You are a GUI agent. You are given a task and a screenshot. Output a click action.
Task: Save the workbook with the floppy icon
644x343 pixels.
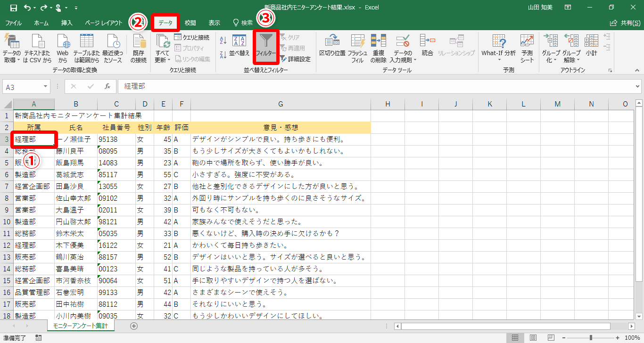click(x=13, y=8)
